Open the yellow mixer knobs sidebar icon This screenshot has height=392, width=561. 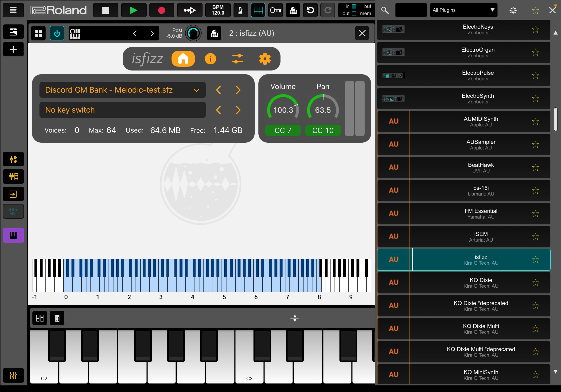coord(13,159)
